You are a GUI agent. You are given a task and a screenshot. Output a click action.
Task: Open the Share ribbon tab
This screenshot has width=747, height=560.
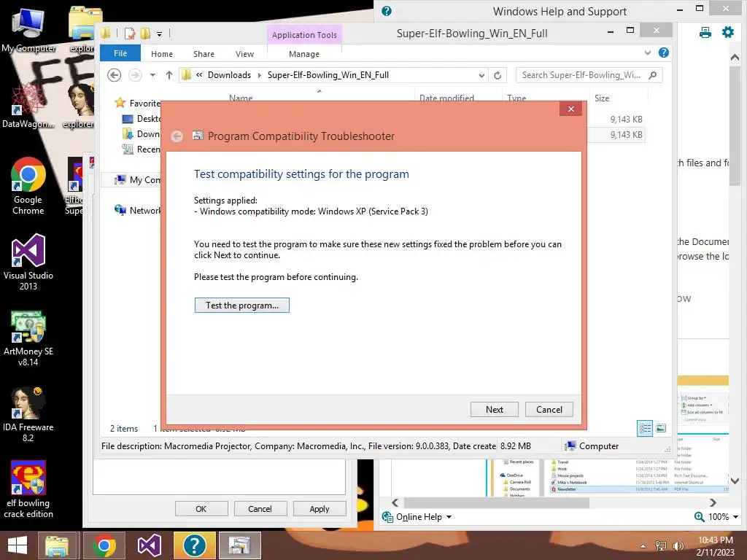(204, 54)
